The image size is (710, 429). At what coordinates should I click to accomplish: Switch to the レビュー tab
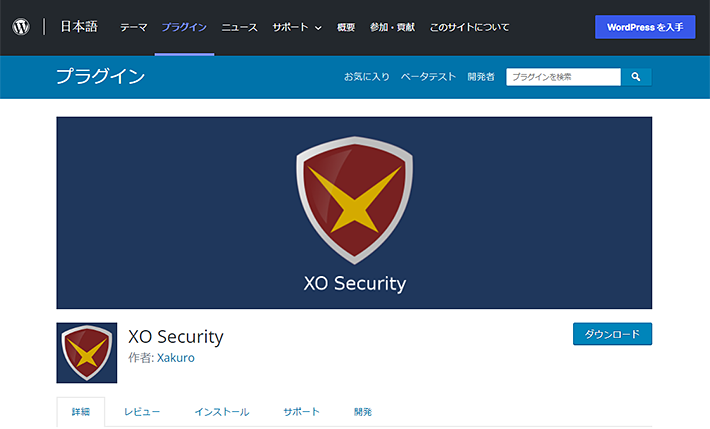(x=142, y=412)
